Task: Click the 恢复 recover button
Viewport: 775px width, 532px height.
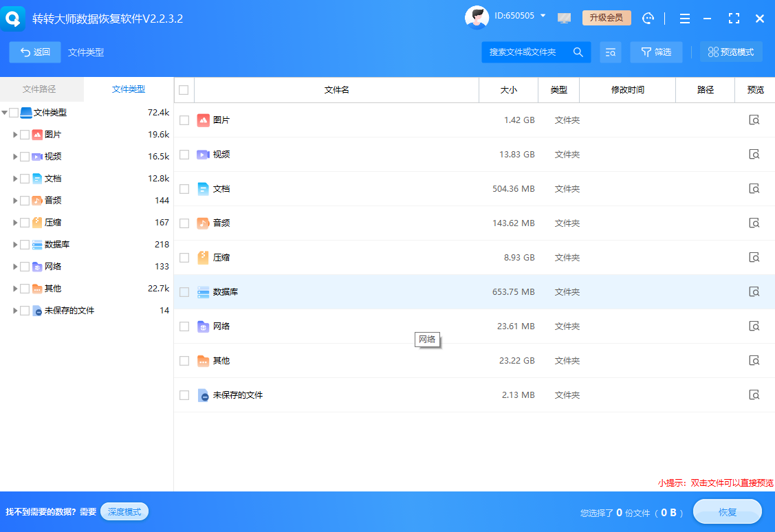Action: pyautogui.click(x=727, y=511)
